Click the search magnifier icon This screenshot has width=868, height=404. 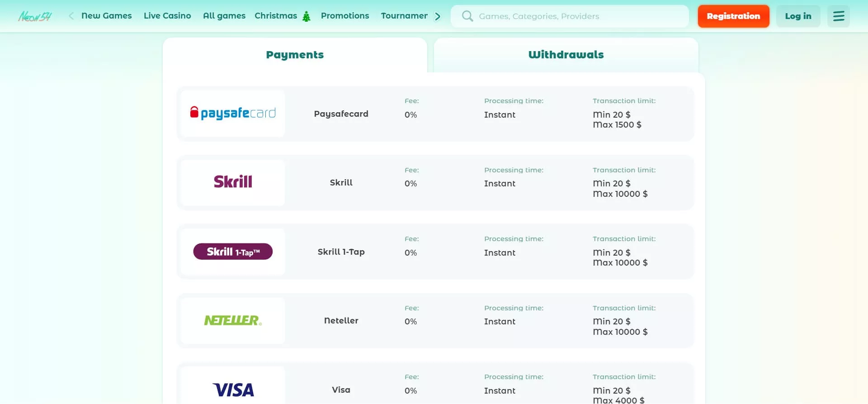pyautogui.click(x=467, y=16)
